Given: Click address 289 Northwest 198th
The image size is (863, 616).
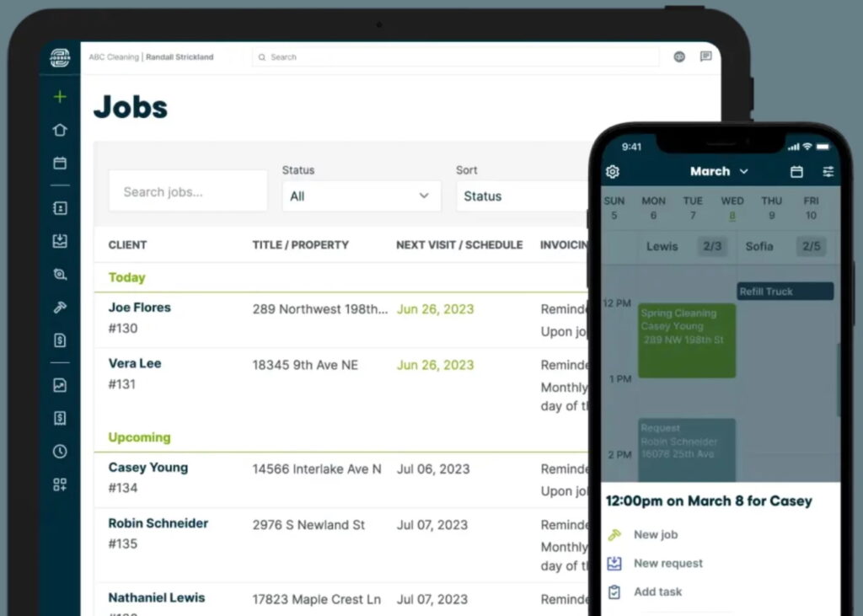Looking at the screenshot, I should [319, 309].
